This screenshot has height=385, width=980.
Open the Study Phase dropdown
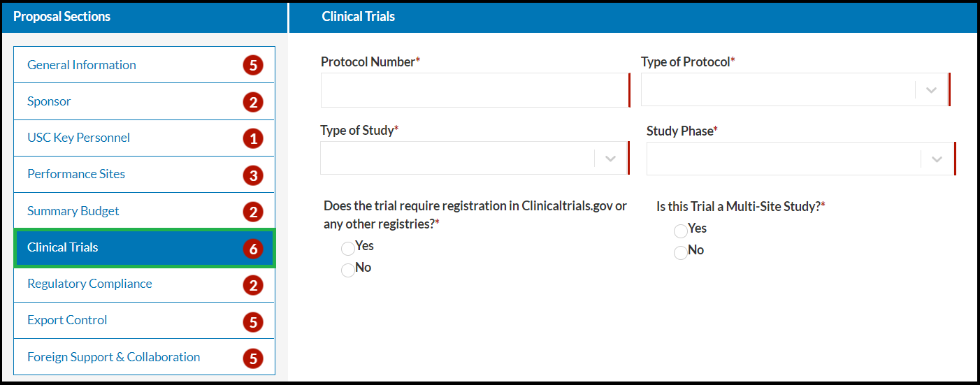pyautogui.click(x=800, y=159)
